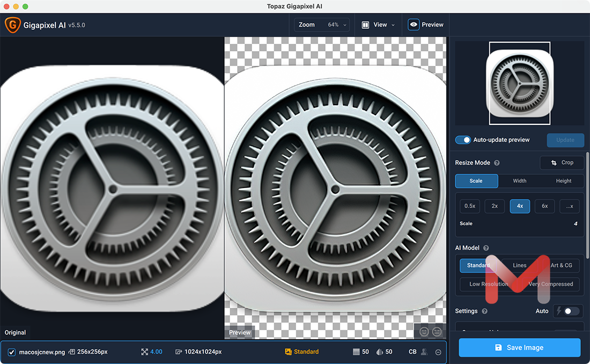Remove the file with the minus circle icon
The width and height of the screenshot is (590, 364).
tap(438, 352)
